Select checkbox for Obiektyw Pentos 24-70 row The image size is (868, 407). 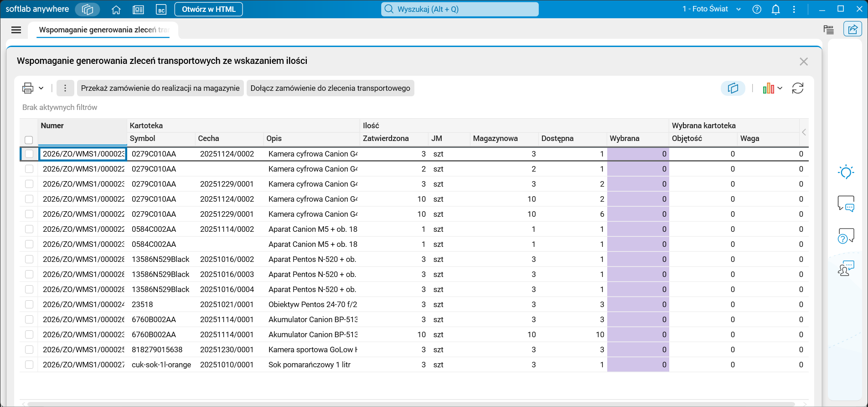click(29, 304)
